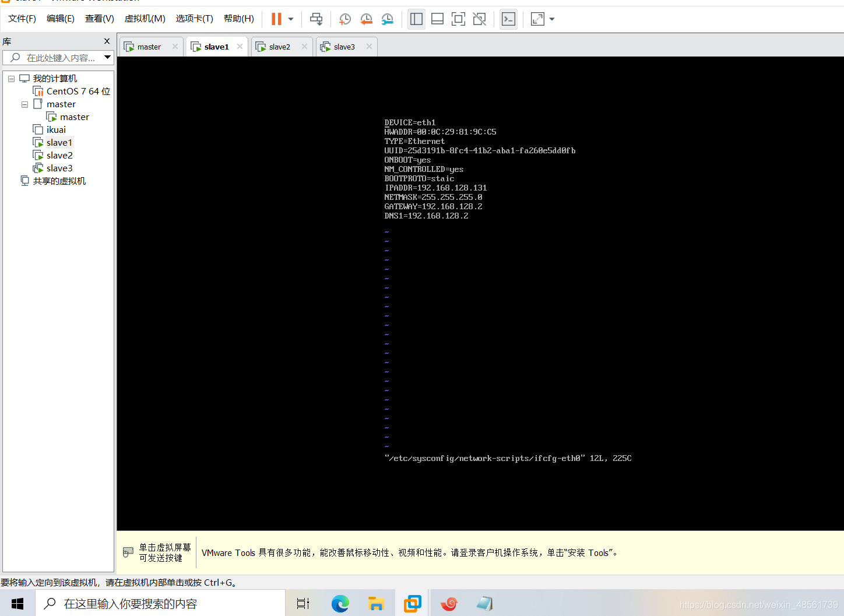Open the 选项卡(T) menu
The width and height of the screenshot is (844, 616).
[x=195, y=19]
